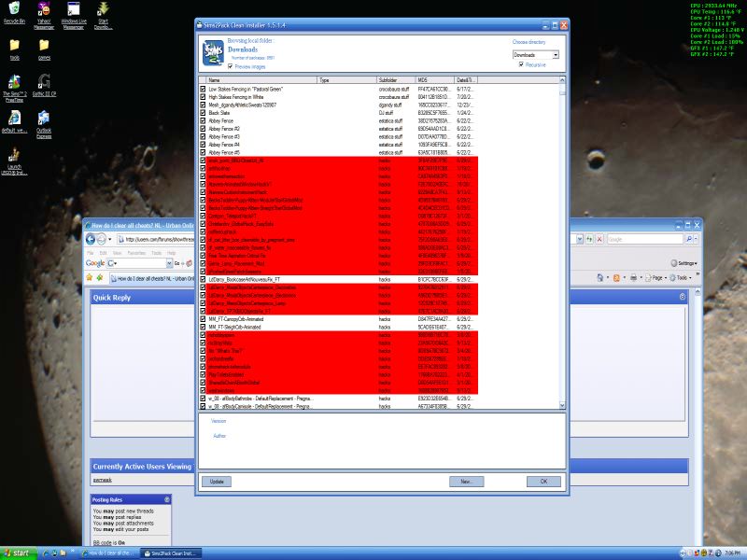Click the browser search magnifier icon
The width and height of the screenshot is (747, 560).
tap(689, 239)
